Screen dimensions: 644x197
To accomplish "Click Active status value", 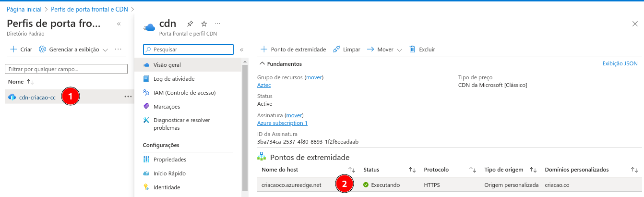I will coord(265,104).
